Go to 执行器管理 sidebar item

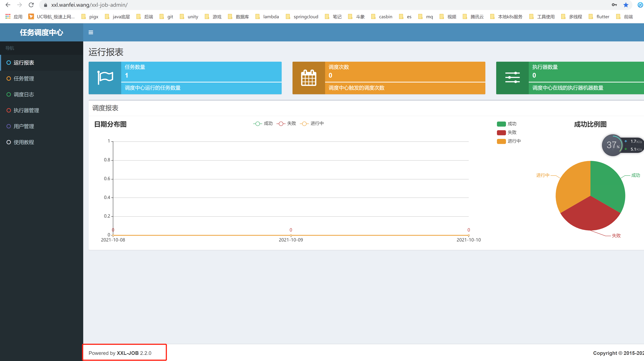coord(26,110)
